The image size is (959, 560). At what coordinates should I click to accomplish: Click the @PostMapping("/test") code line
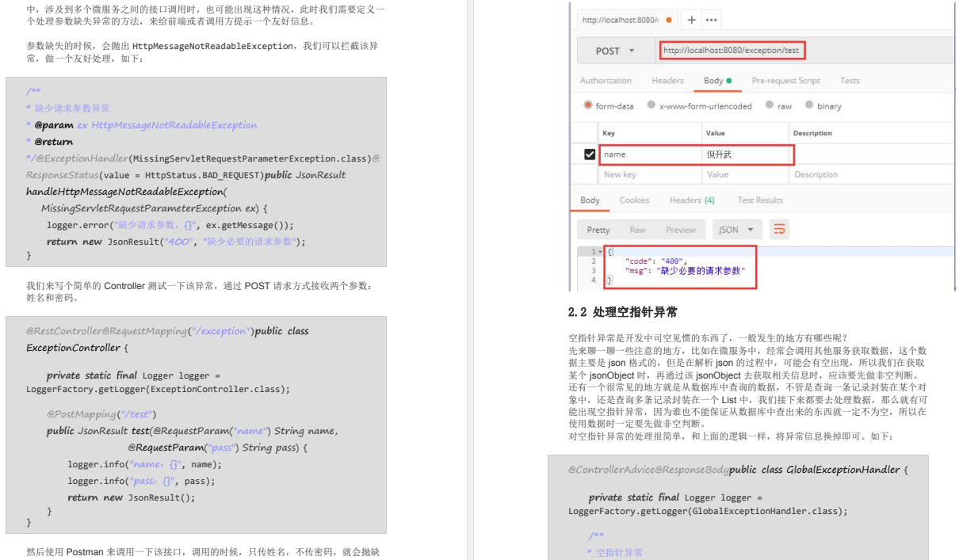tap(101, 414)
